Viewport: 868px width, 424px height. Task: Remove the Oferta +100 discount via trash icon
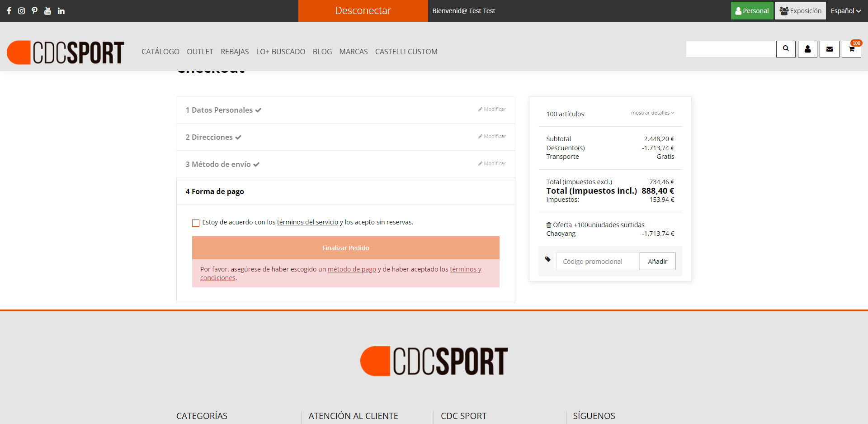point(549,225)
